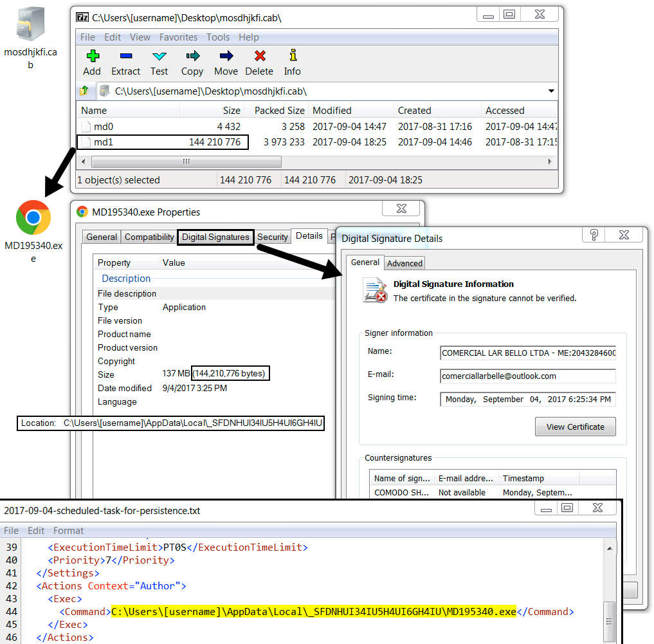654x644 pixels.
Task: Click the signer Name field
Action: coord(527,353)
